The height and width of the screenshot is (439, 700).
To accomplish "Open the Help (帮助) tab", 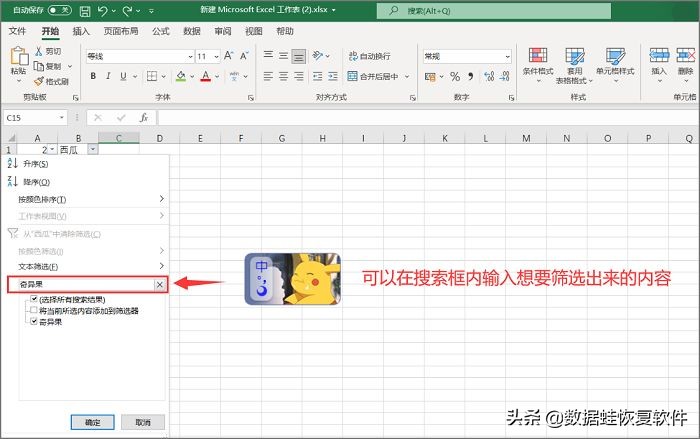I will pos(285,31).
